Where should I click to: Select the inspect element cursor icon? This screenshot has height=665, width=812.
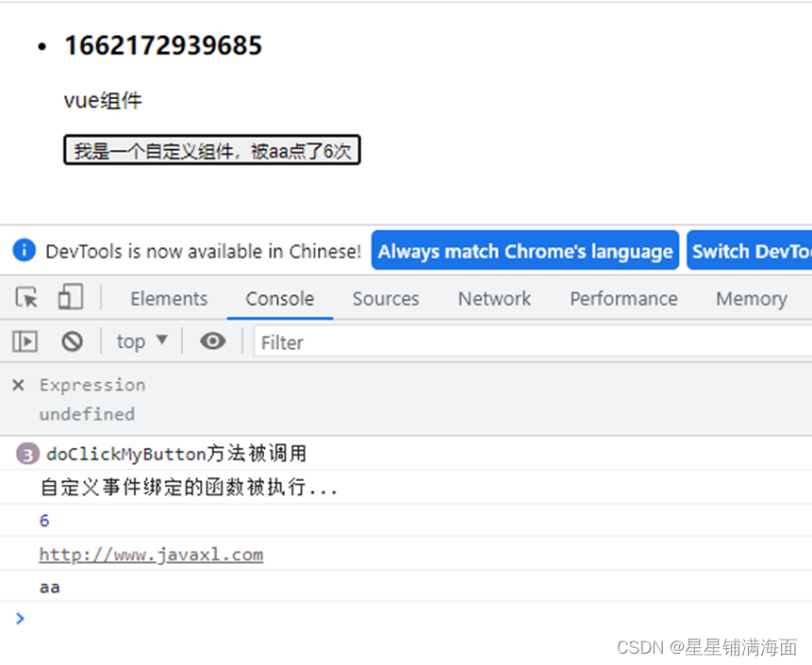[25, 297]
